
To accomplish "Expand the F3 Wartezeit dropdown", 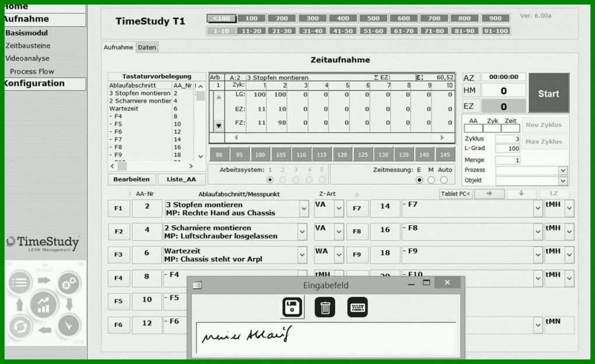I will coord(302,255).
